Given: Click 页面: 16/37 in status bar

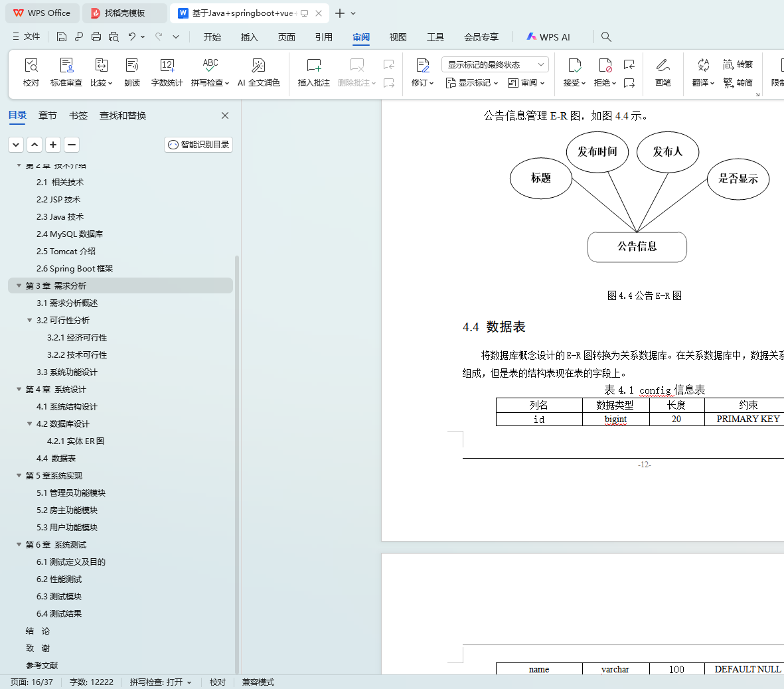Looking at the screenshot, I should [x=31, y=682].
